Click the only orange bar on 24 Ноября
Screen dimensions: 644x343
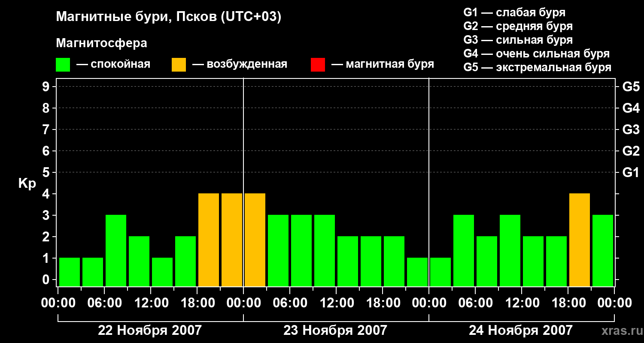pyautogui.click(x=580, y=240)
